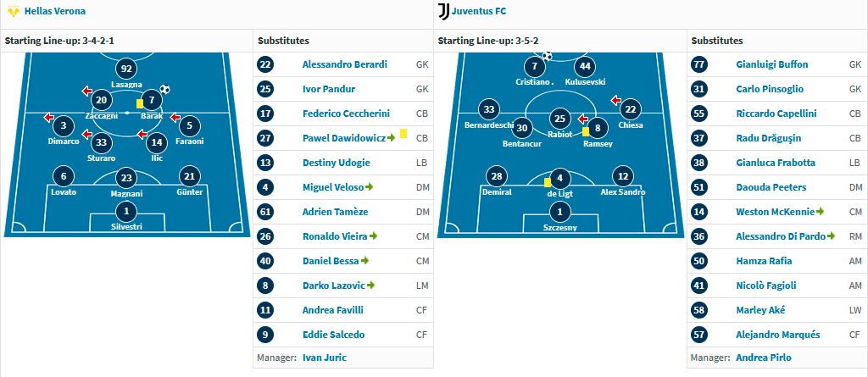Click the green substitution arrow next to Miguel Veloso

pos(370,187)
